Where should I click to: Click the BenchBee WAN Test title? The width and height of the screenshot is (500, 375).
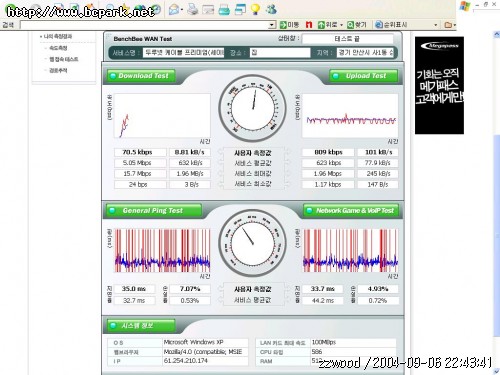pyautogui.click(x=143, y=39)
